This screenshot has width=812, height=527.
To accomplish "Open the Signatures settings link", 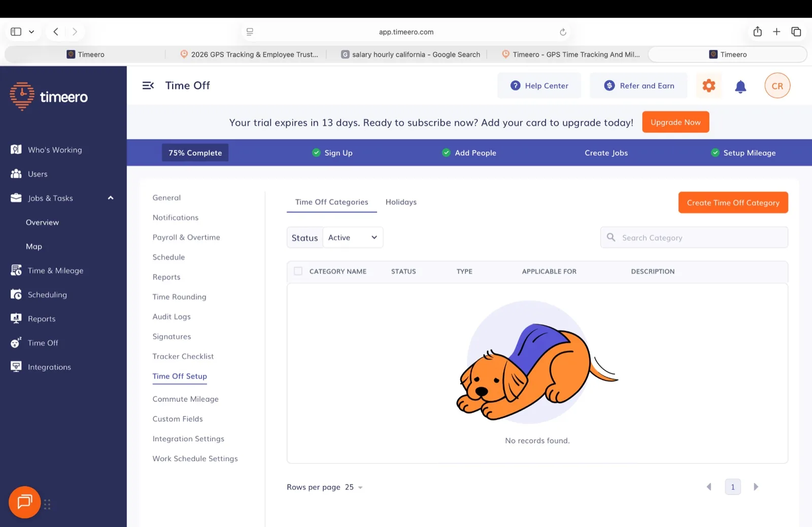I will (172, 336).
